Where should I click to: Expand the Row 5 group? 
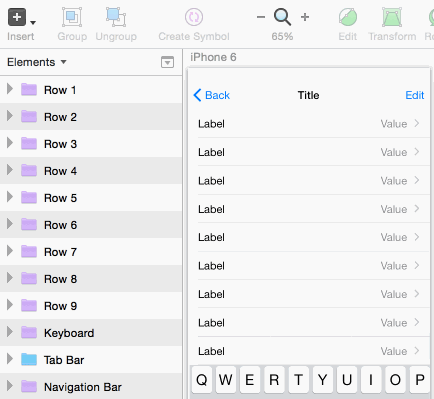coord(10,197)
